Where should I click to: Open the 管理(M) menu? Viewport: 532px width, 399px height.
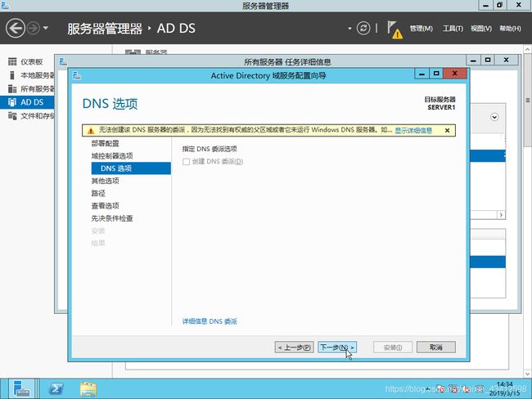[421, 29]
